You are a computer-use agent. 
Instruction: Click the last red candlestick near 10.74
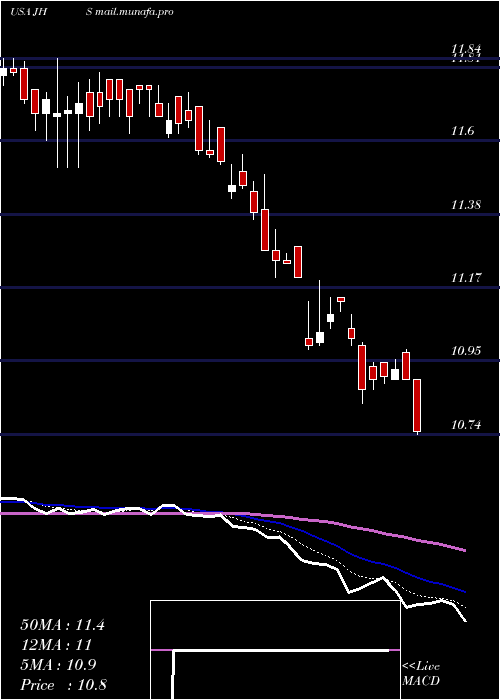(417, 405)
